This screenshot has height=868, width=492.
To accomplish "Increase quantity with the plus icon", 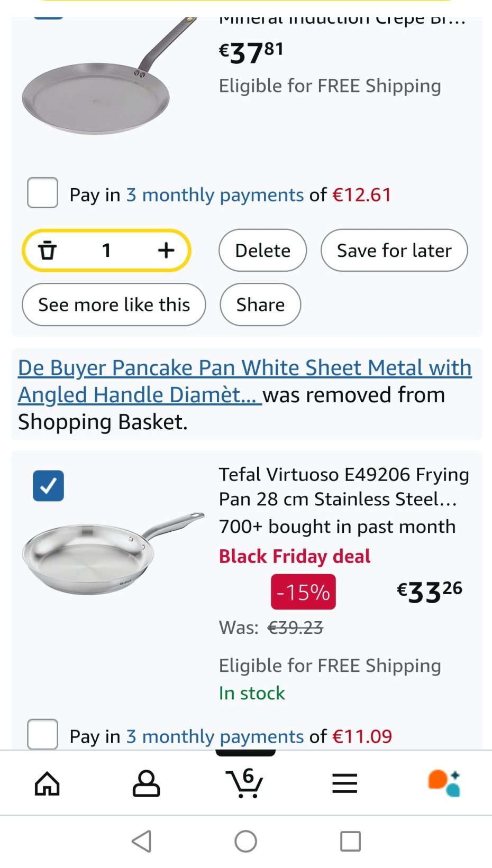I will coord(166,250).
